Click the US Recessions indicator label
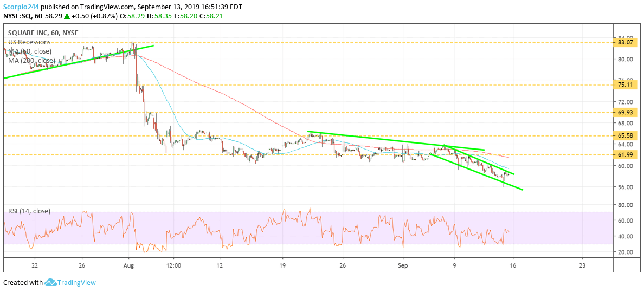 [29, 42]
